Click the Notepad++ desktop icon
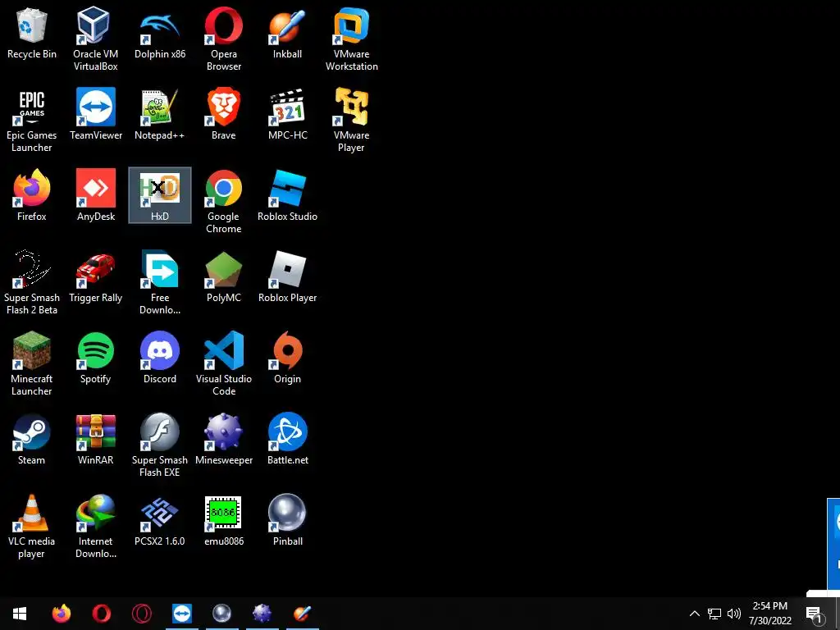The width and height of the screenshot is (840, 630). pyautogui.click(x=160, y=115)
